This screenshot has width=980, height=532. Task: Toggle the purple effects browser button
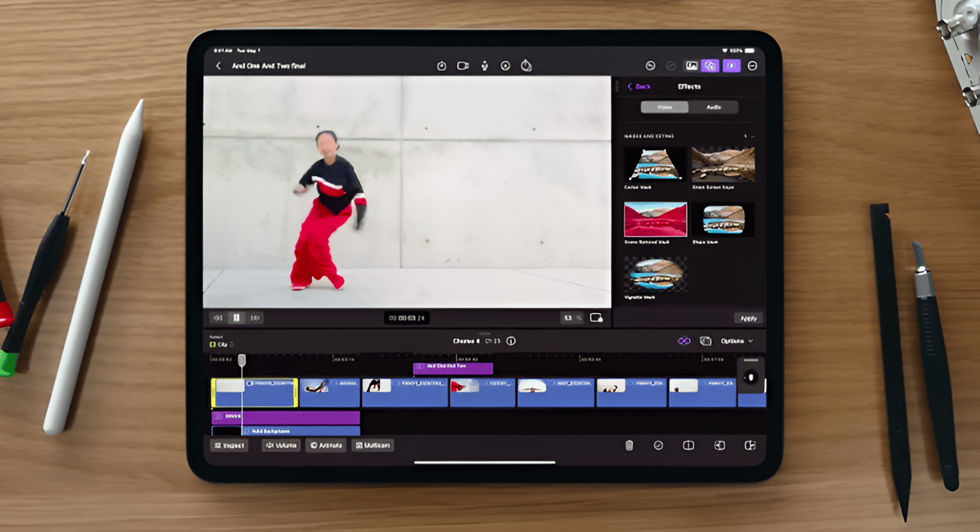708,66
